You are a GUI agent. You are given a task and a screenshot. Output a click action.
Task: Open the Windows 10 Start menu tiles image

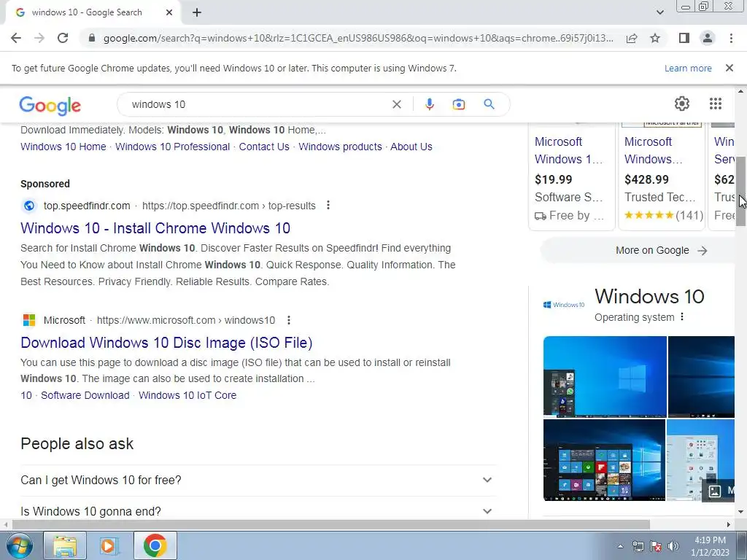pyautogui.click(x=604, y=460)
